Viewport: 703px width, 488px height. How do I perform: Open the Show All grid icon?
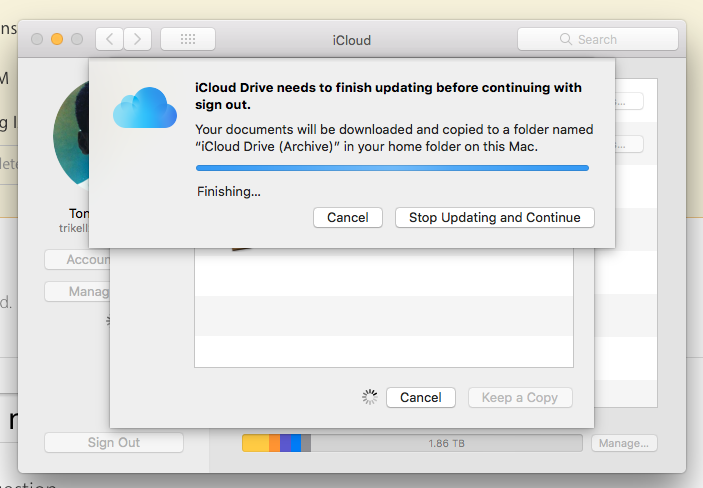188,39
